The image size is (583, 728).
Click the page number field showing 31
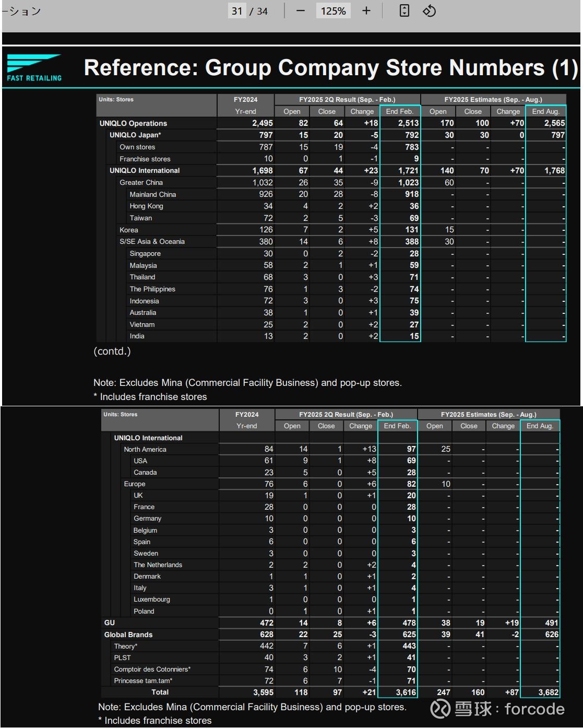pyautogui.click(x=237, y=11)
